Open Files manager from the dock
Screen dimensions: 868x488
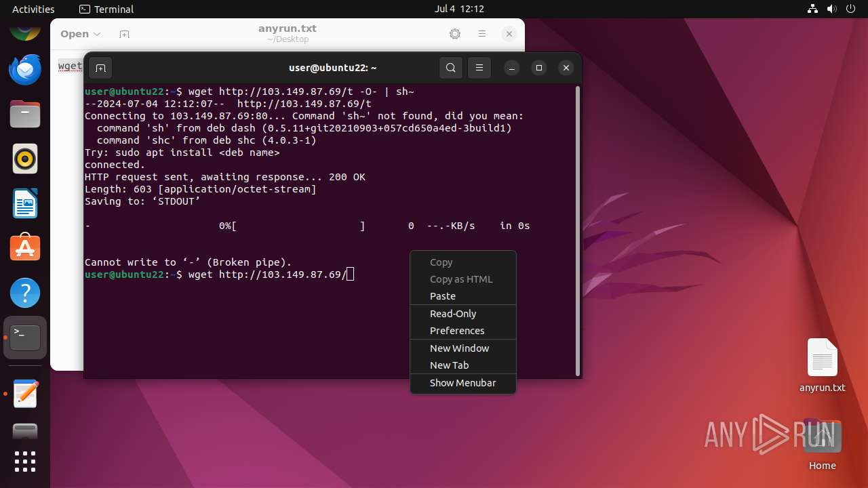click(x=25, y=114)
